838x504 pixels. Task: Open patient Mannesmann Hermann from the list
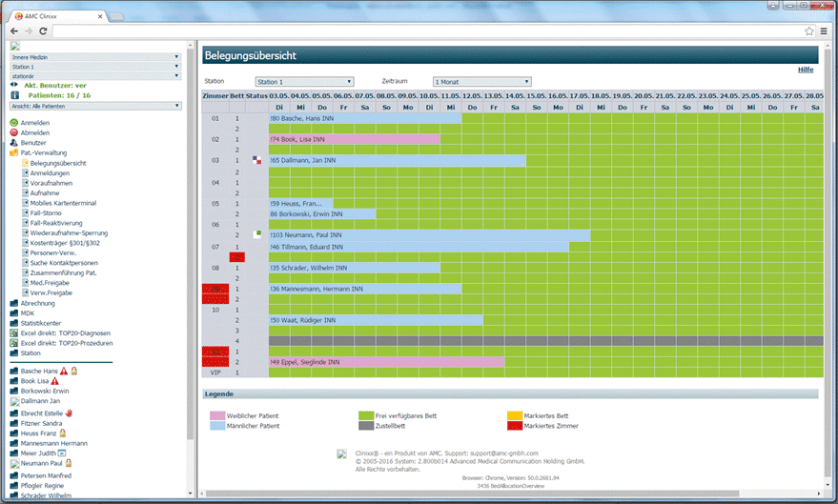[x=53, y=443]
